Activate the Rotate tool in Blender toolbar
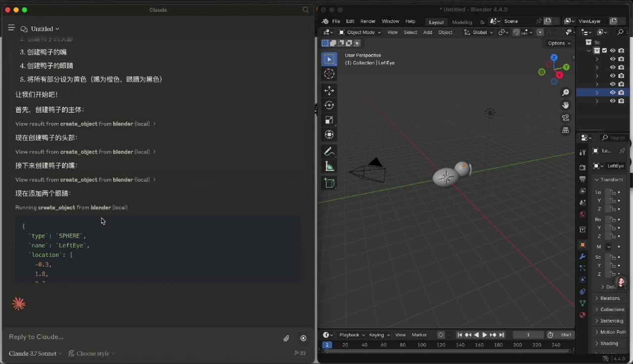 click(x=329, y=105)
